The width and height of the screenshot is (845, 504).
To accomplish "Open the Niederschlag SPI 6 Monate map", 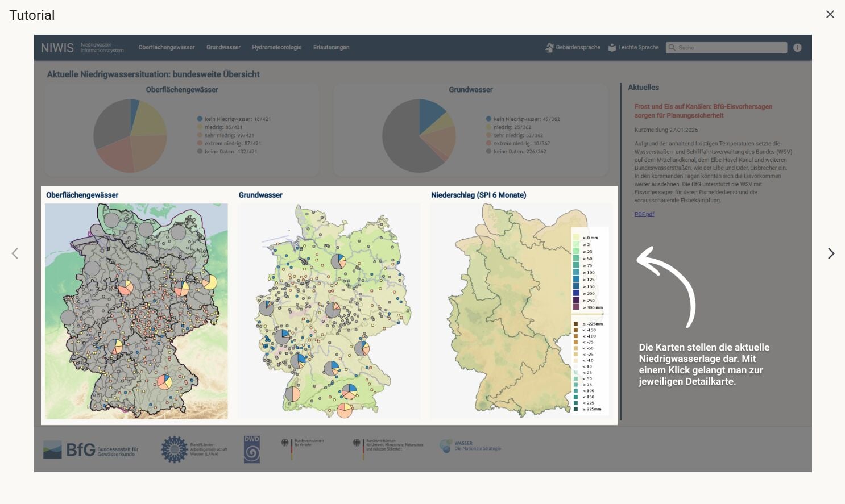I will click(x=521, y=311).
